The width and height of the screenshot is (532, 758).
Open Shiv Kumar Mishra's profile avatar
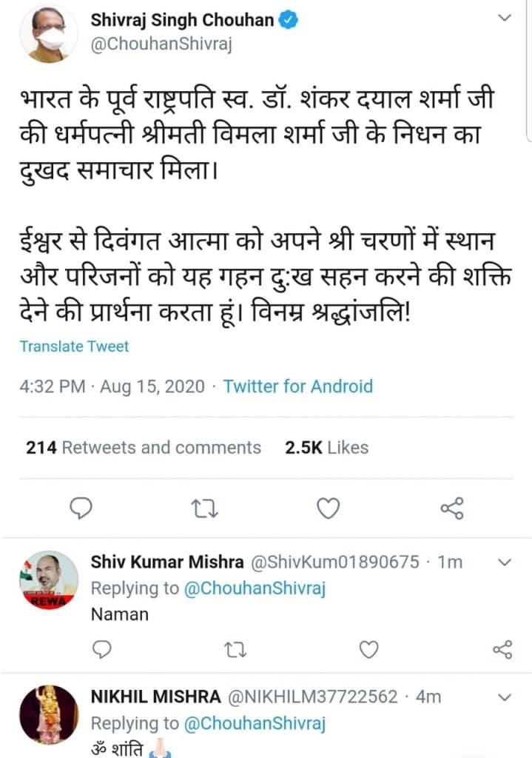pos(48,579)
